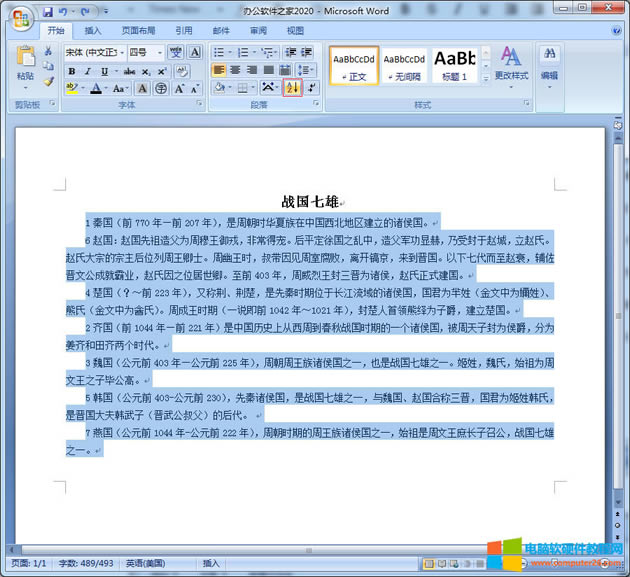Click the 字数: 489/493 word count

tap(86, 563)
